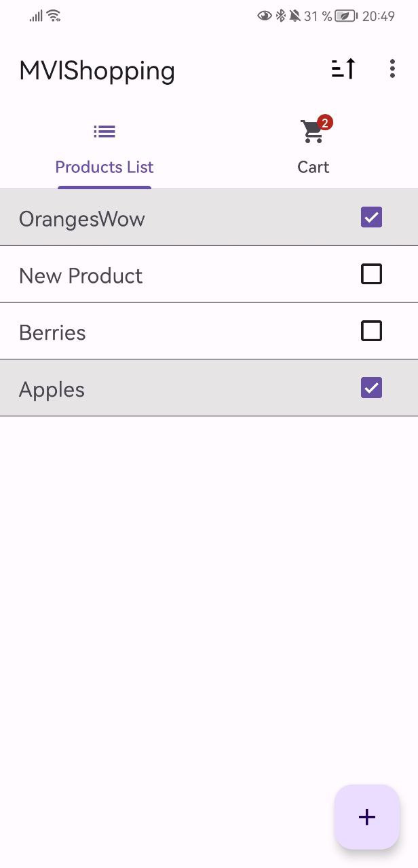Tap the plus button to add a product
The image size is (418, 868).
coord(366,817)
